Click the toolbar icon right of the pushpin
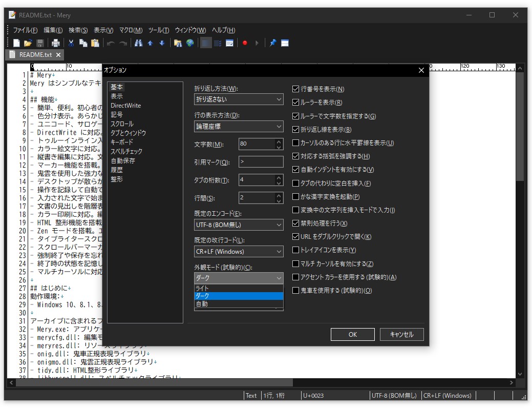Image resolution: width=532 pixels, height=408 pixels. [x=285, y=43]
